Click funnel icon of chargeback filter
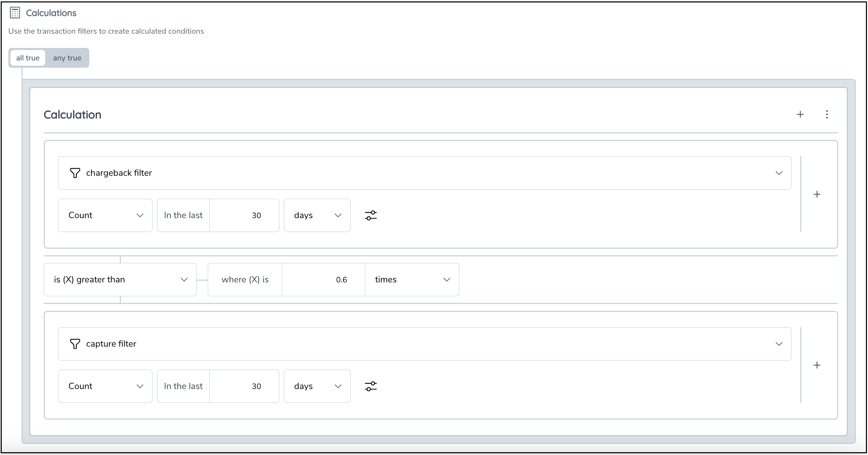Viewport: 868px width, 455px height. click(75, 173)
